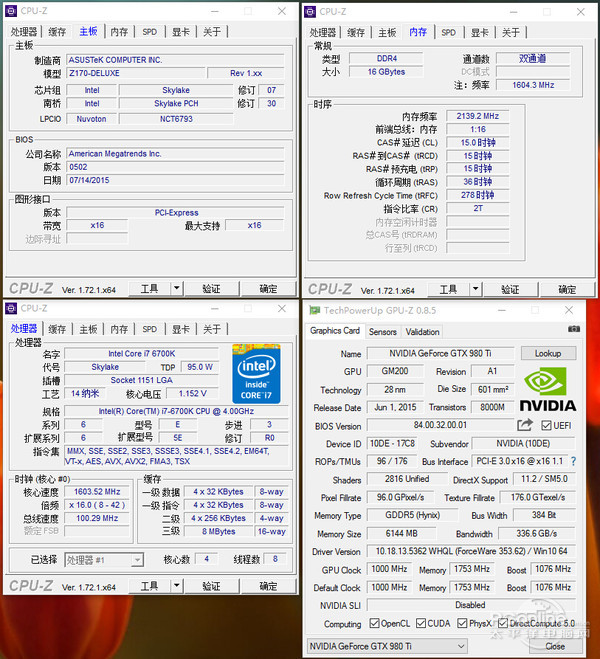Click the 8 MBytes L3 cache value
This screenshot has width=600, height=659.
(x=218, y=531)
